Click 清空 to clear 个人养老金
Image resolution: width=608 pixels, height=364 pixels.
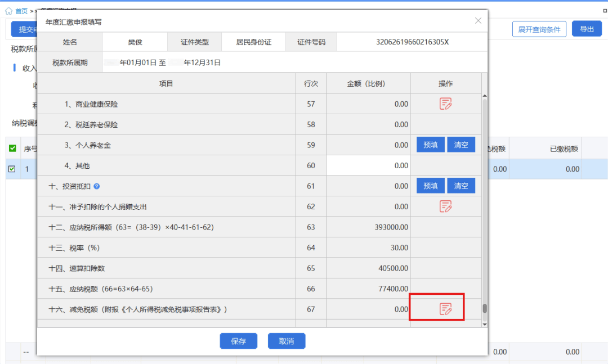[x=461, y=145]
